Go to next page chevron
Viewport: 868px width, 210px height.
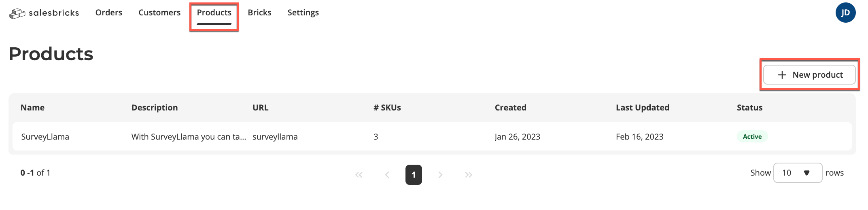440,175
